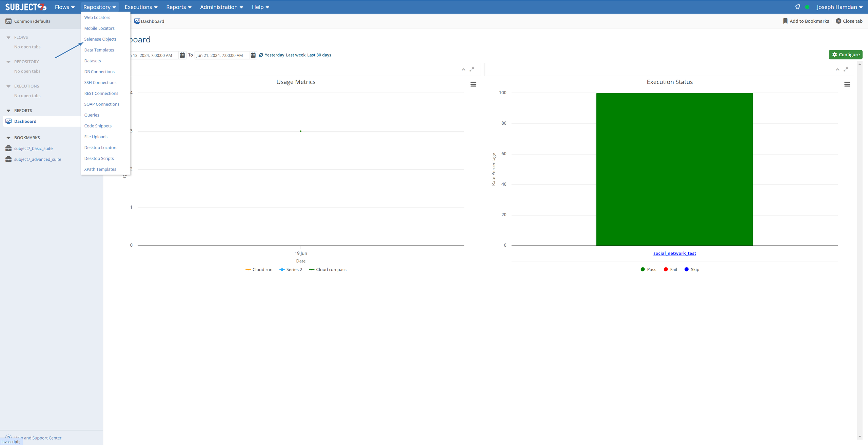868x445 pixels.
Task: Click the social_network_test link
Action: tap(674, 253)
